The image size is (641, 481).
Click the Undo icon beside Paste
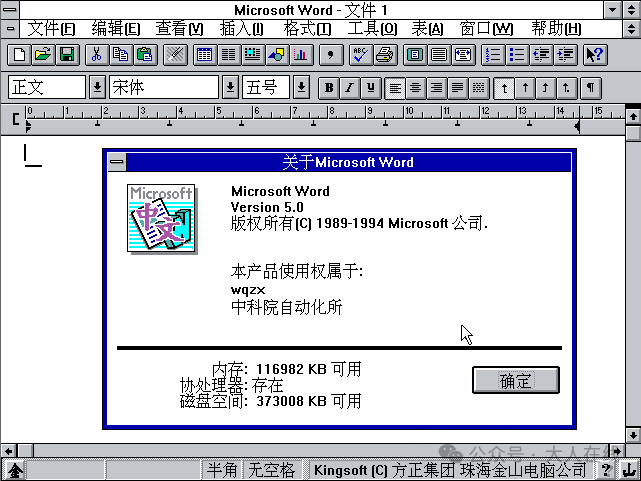click(175, 55)
